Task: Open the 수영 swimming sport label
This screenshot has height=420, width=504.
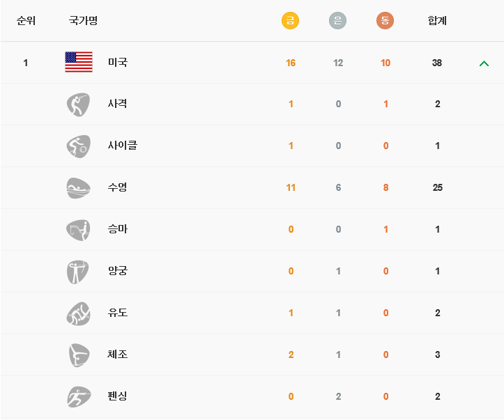Action: coord(118,187)
